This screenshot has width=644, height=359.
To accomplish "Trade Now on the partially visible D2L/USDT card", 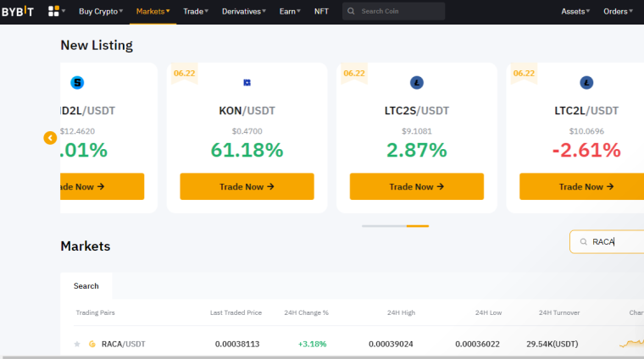I will pyautogui.click(x=102, y=186).
